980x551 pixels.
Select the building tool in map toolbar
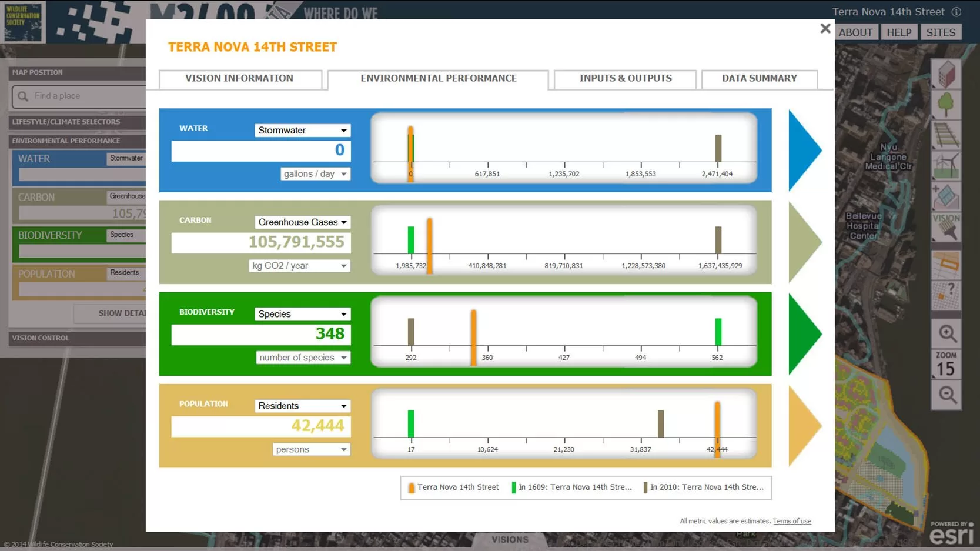click(946, 75)
